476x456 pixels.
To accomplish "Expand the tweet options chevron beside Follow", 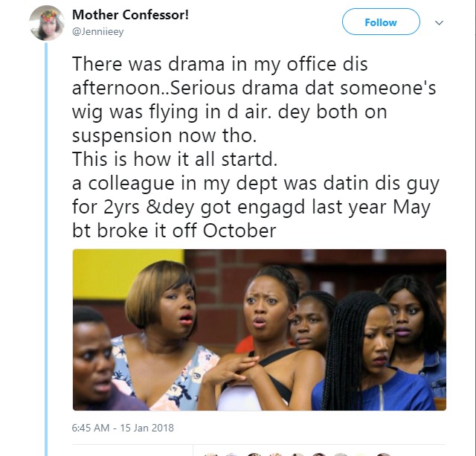I will [x=439, y=23].
